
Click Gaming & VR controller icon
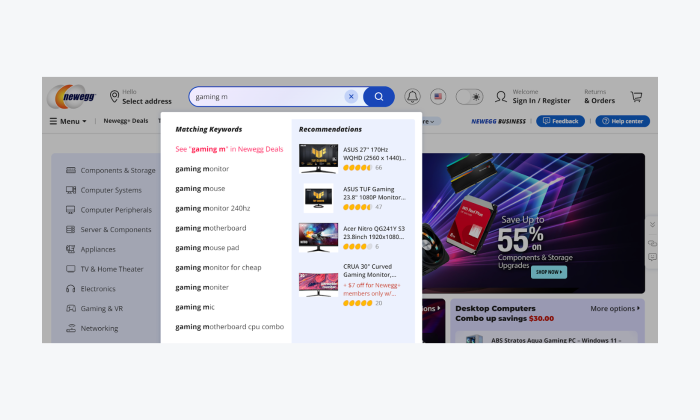coord(71,308)
